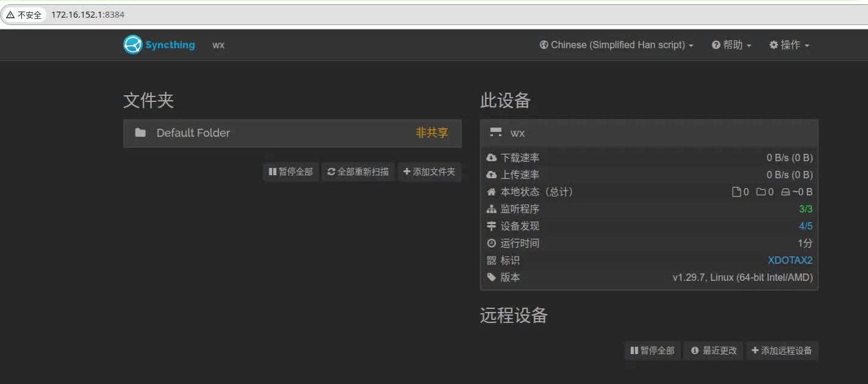Screen dimensions: 868x384
Task: Open the 操作 actions menu
Action: 789,45
